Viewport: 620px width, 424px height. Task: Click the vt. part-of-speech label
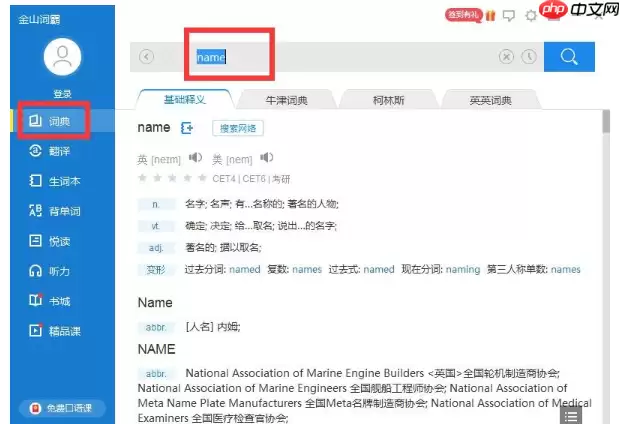156,226
